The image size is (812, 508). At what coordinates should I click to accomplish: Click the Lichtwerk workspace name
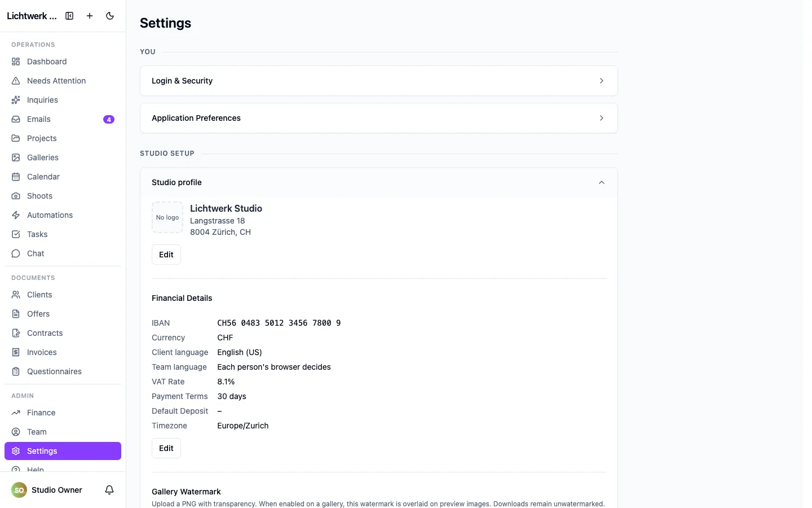click(32, 16)
